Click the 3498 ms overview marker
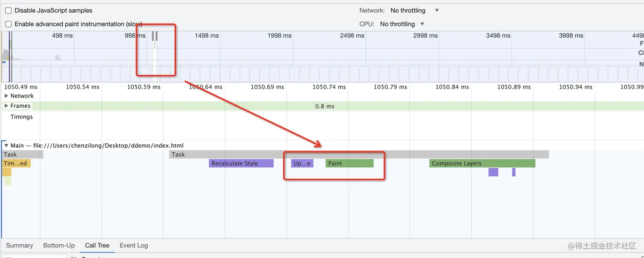Image resolution: width=644 pixels, height=258 pixels. point(498,36)
